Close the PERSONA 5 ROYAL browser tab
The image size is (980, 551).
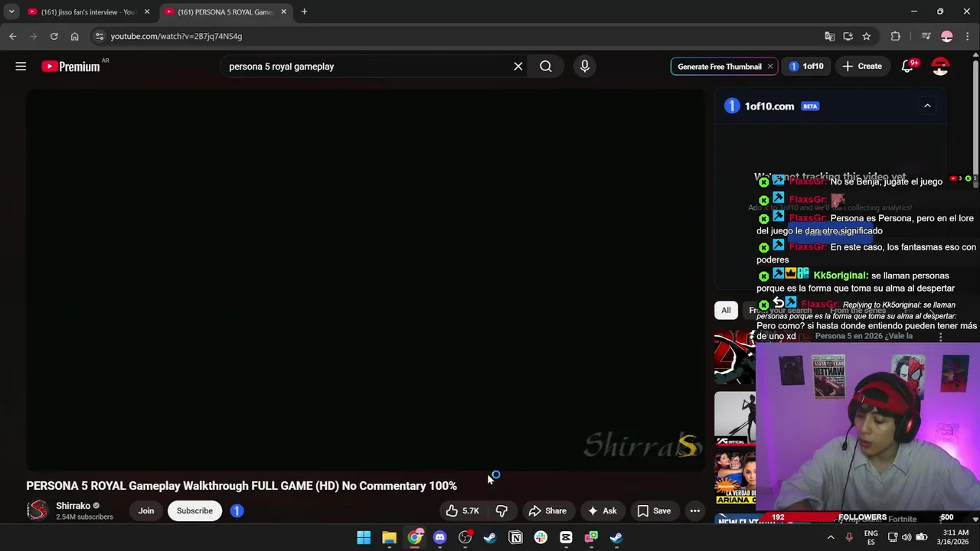pos(283,12)
